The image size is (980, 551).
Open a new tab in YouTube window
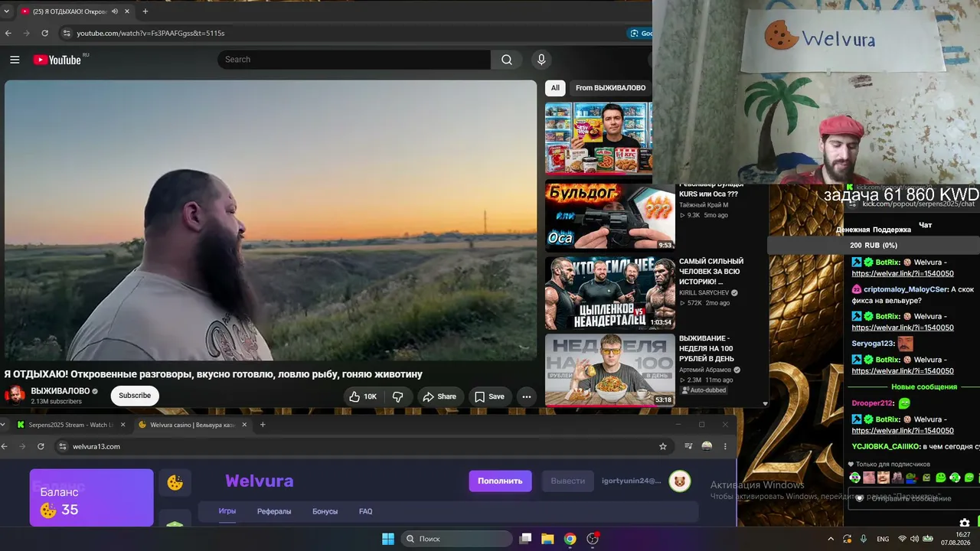click(145, 11)
